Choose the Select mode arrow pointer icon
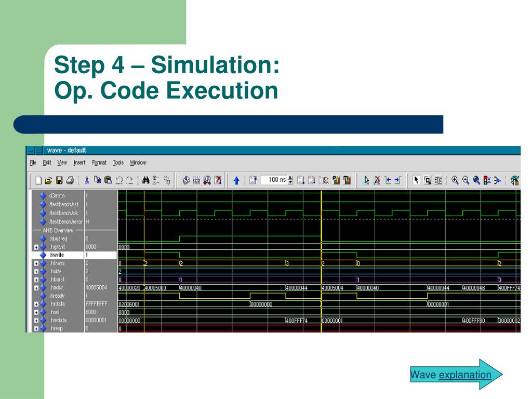 [x=416, y=180]
